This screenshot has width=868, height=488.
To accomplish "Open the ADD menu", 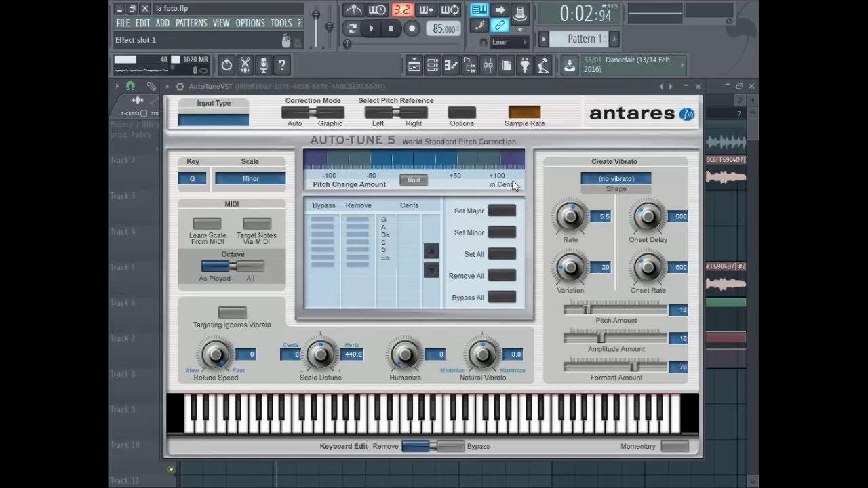I will point(163,23).
